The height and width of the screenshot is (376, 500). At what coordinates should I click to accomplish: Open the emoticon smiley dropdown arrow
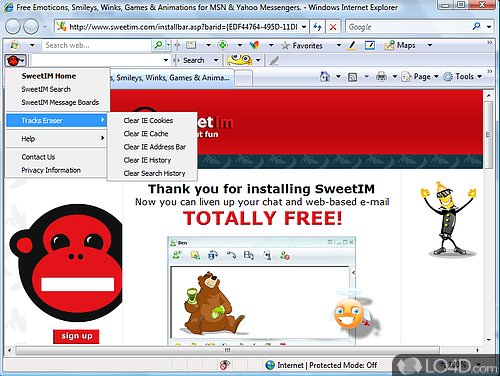[x=258, y=60]
